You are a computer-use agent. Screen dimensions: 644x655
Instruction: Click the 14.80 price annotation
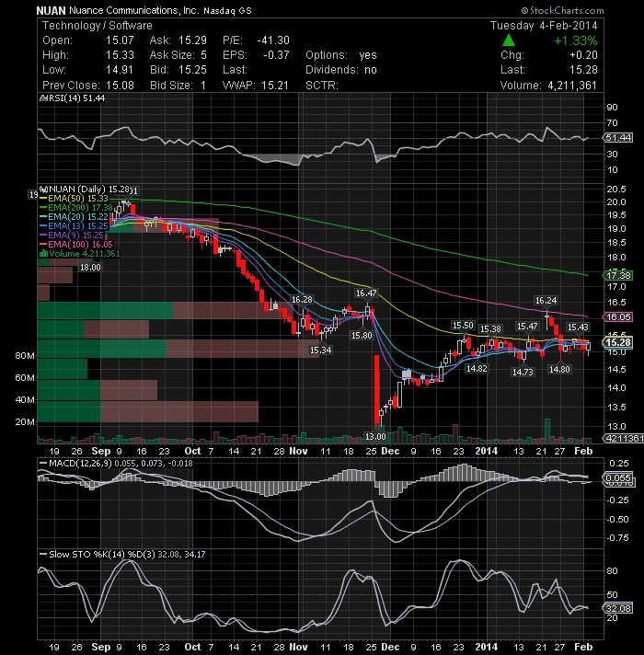(559, 369)
